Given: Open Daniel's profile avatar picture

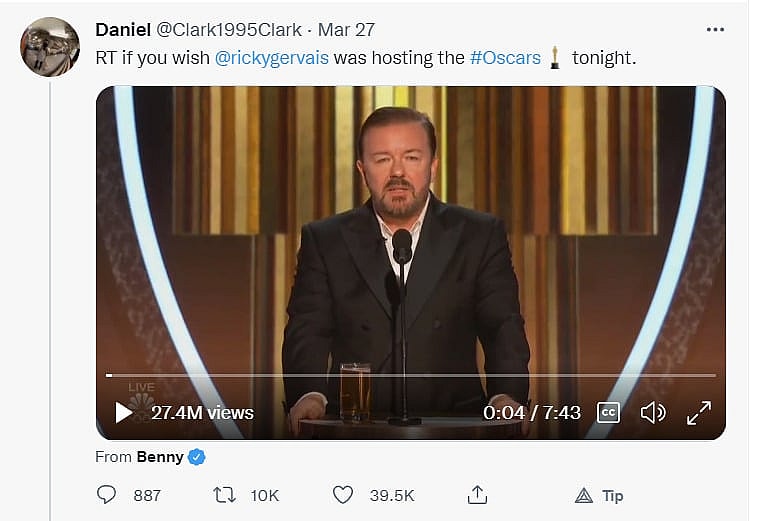Looking at the screenshot, I should (49, 46).
